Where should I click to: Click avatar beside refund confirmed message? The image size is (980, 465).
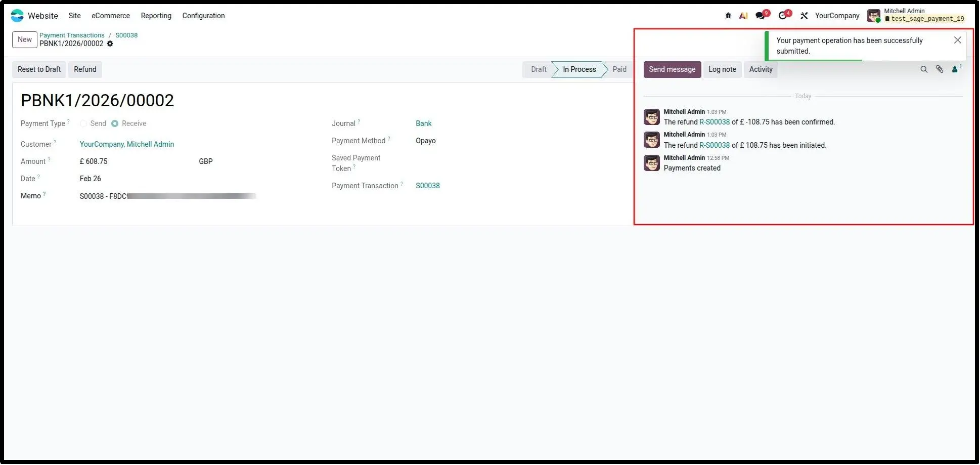[x=652, y=117]
